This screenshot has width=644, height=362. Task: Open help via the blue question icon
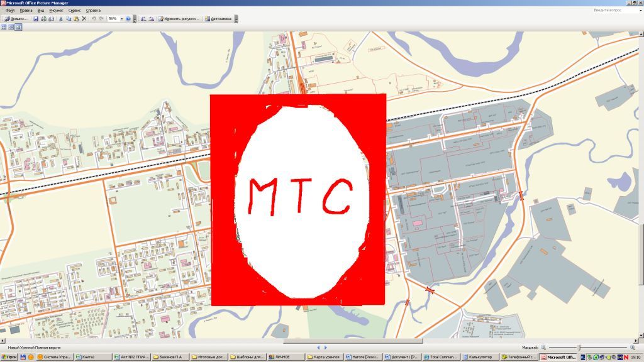[x=128, y=19]
